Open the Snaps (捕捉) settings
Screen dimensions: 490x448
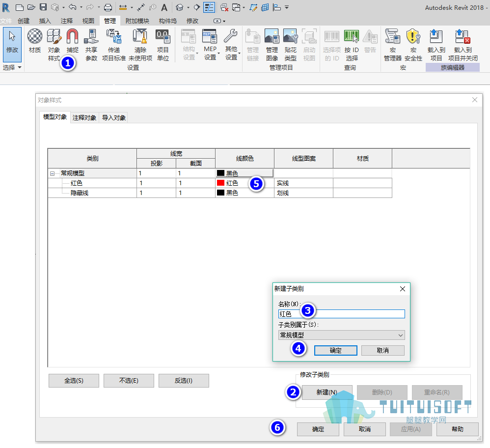[x=73, y=41]
